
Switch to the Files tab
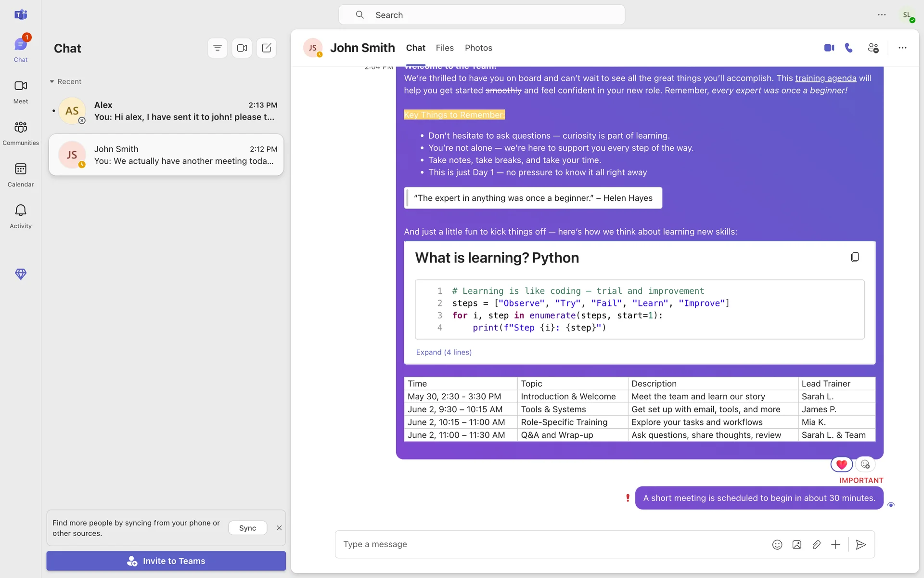(x=445, y=48)
